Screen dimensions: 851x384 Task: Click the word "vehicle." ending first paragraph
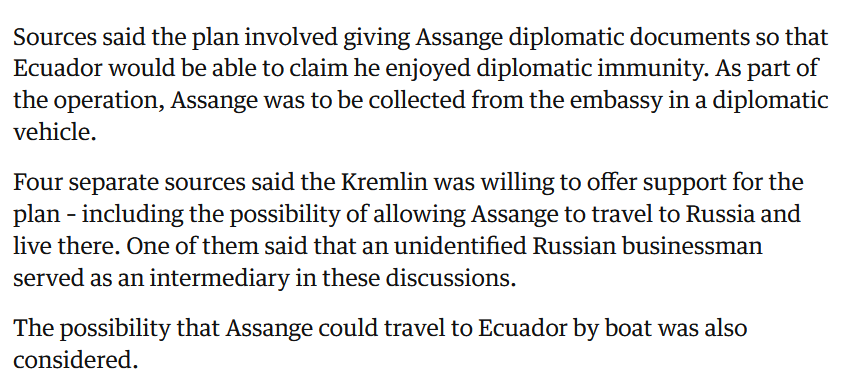click(54, 132)
